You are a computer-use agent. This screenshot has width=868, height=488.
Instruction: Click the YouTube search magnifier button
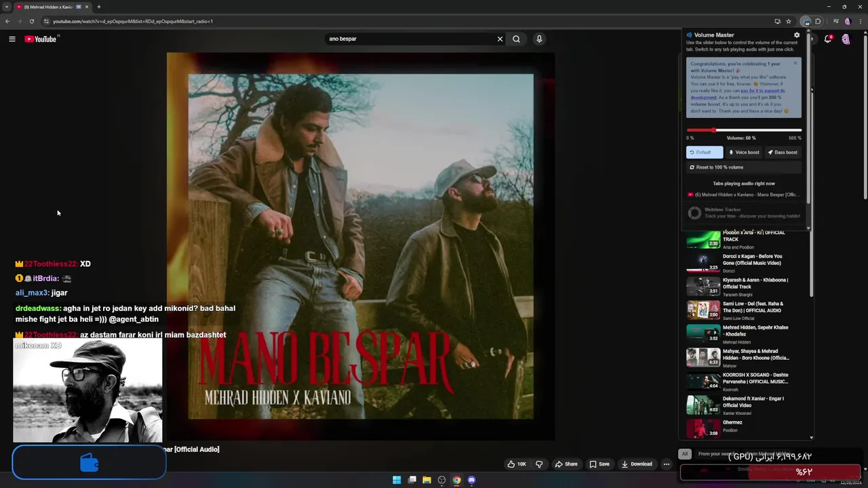click(x=517, y=39)
